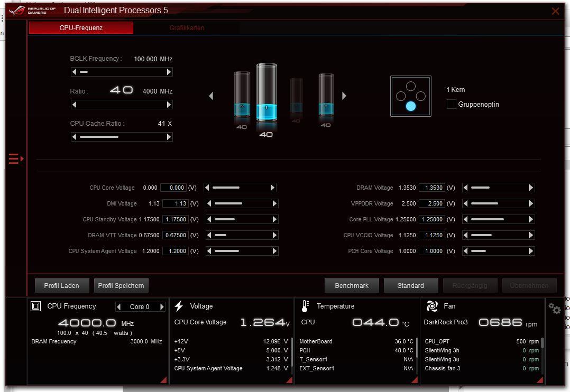Select the highlighted bottom core circle

[x=411, y=106]
